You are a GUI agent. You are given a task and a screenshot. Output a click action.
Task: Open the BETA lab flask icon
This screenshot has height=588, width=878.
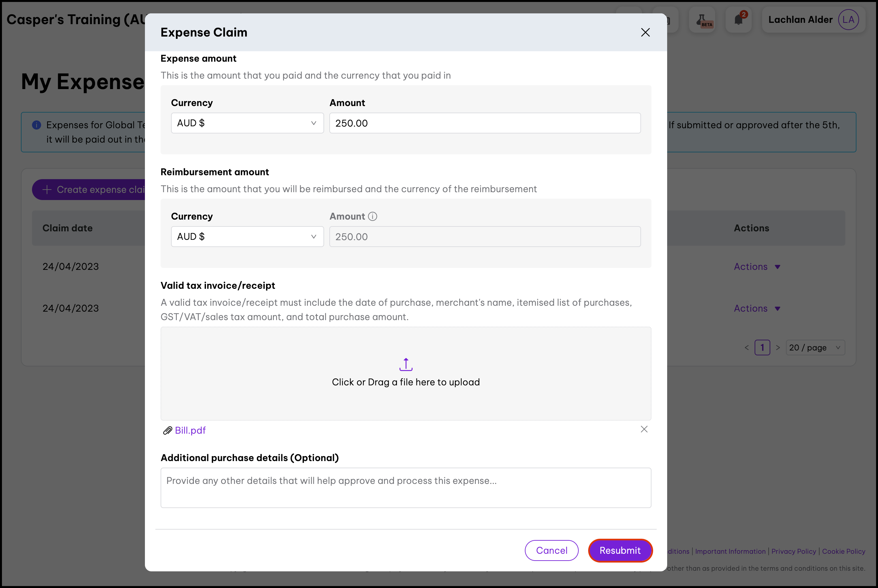702,20
